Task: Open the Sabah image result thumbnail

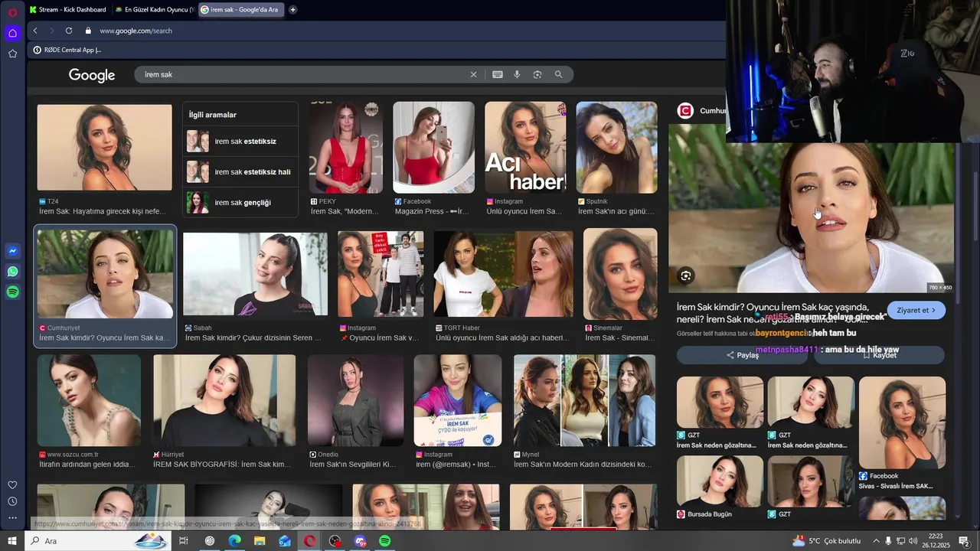Action: point(255,274)
